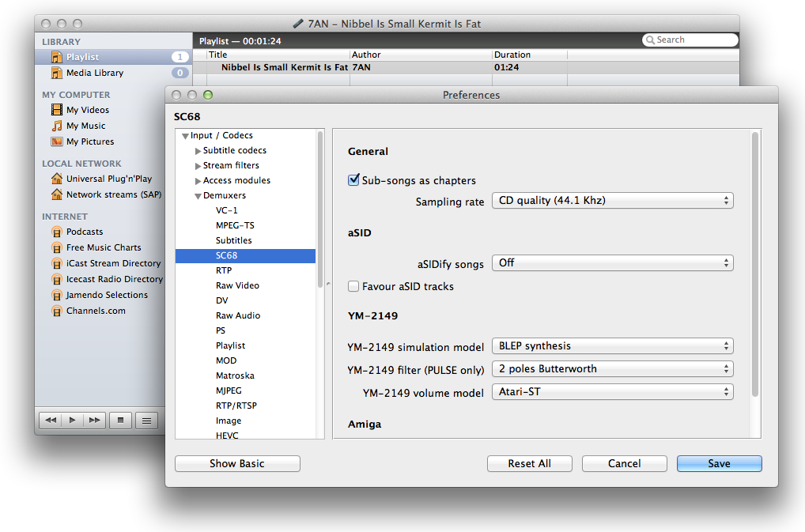Enable Favour aSID tracks checkbox
Image resolution: width=805 pixels, height=532 pixels.
354,286
